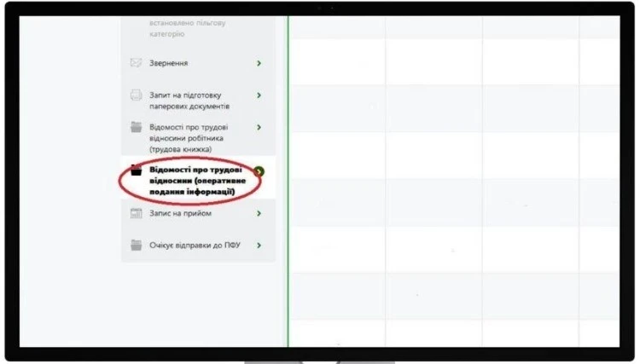The image size is (640, 364).
Task: Click the folder icon for трудова книжка item
Action: [136, 128]
